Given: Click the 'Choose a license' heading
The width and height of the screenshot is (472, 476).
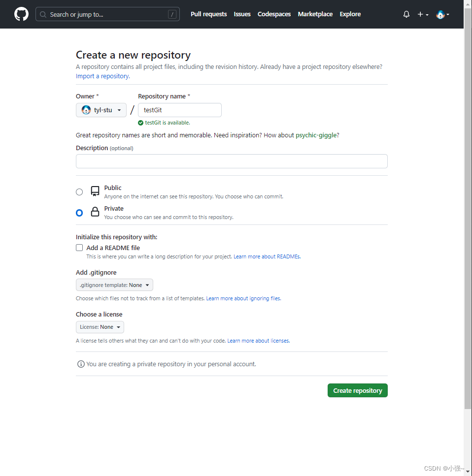Looking at the screenshot, I should pos(99,315).
